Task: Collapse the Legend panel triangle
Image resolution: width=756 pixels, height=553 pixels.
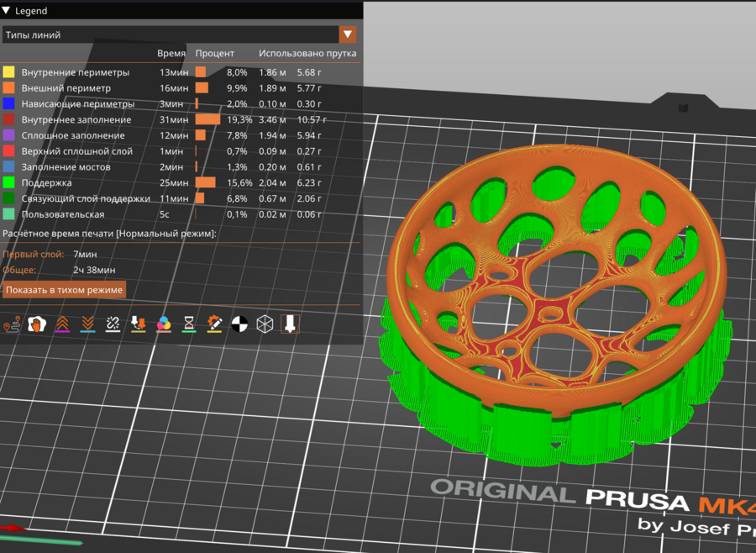Action: click(x=8, y=11)
